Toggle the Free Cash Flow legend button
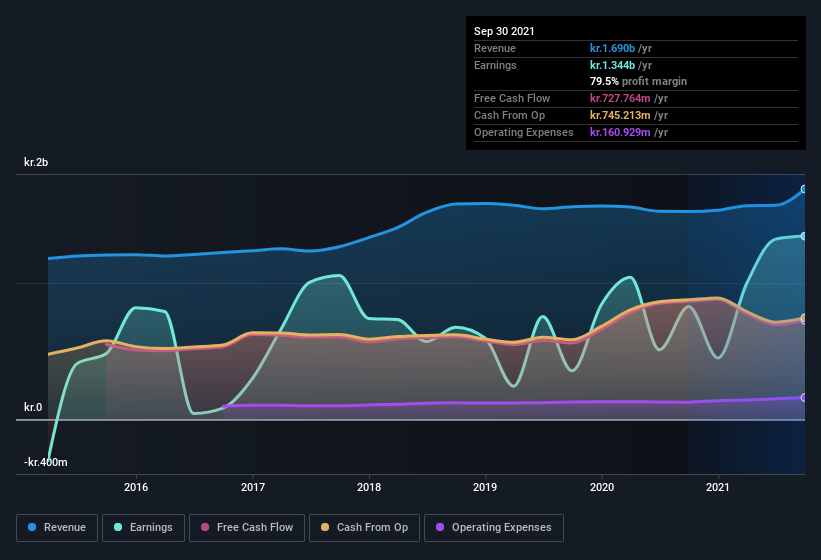This screenshot has height=560, width=821. [x=247, y=528]
